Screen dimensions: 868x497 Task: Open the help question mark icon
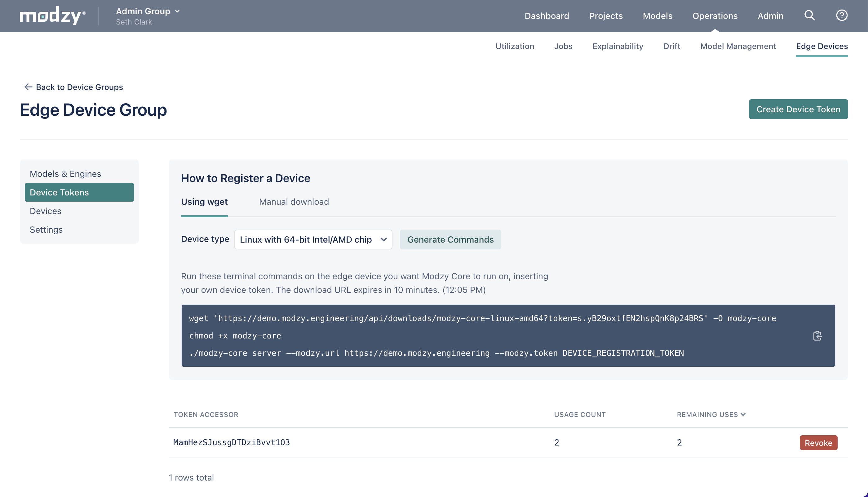(x=841, y=16)
